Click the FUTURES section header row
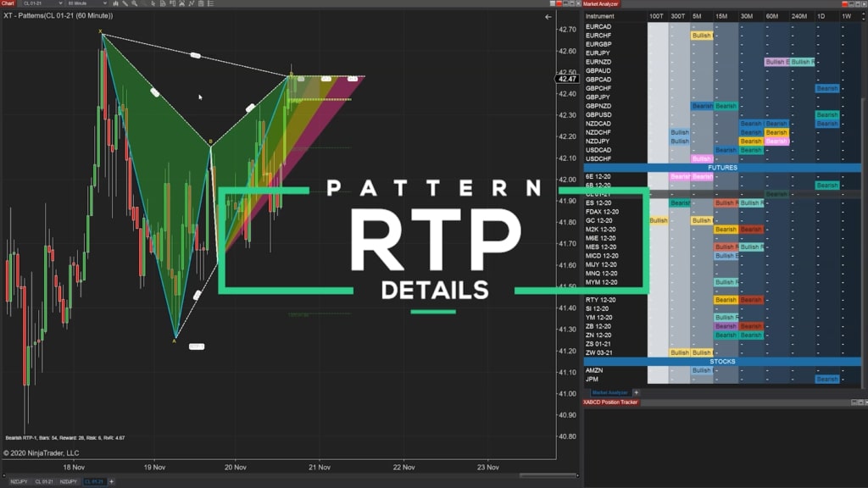 click(x=722, y=168)
